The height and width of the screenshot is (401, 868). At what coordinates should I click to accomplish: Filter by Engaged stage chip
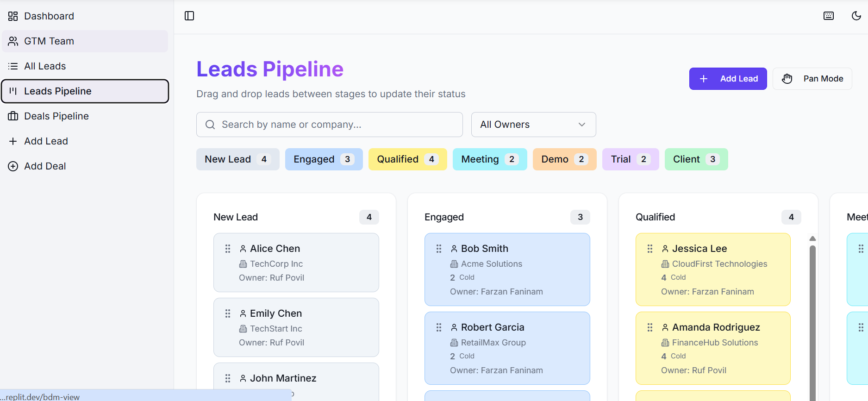click(x=324, y=159)
